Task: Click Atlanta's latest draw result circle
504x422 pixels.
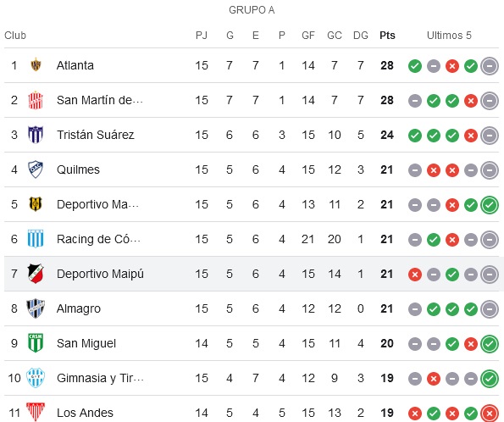Action: [490, 66]
